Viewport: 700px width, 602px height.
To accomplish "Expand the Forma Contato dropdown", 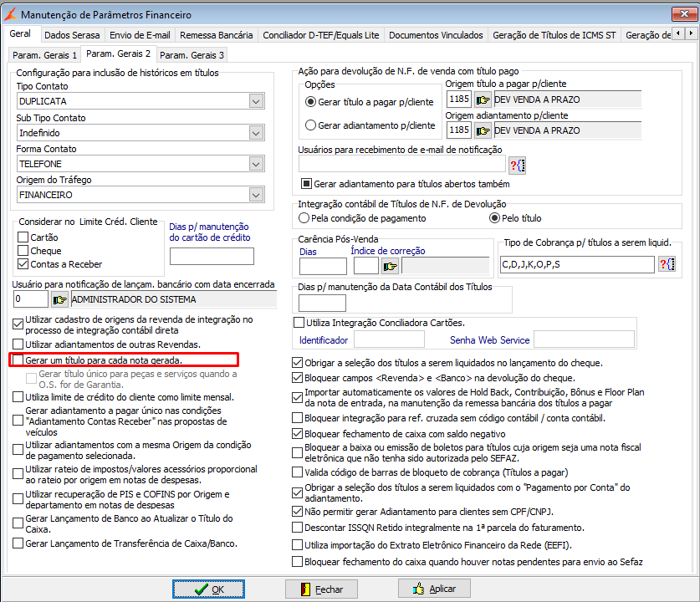I will point(256,164).
